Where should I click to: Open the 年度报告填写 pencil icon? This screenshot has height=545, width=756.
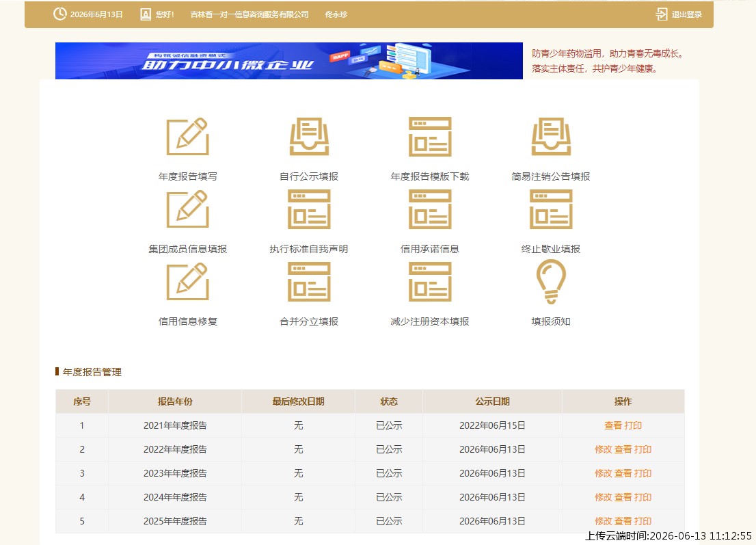[187, 137]
